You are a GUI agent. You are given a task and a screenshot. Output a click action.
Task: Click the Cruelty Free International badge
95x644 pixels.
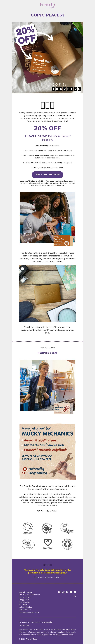[x=27, y=528]
